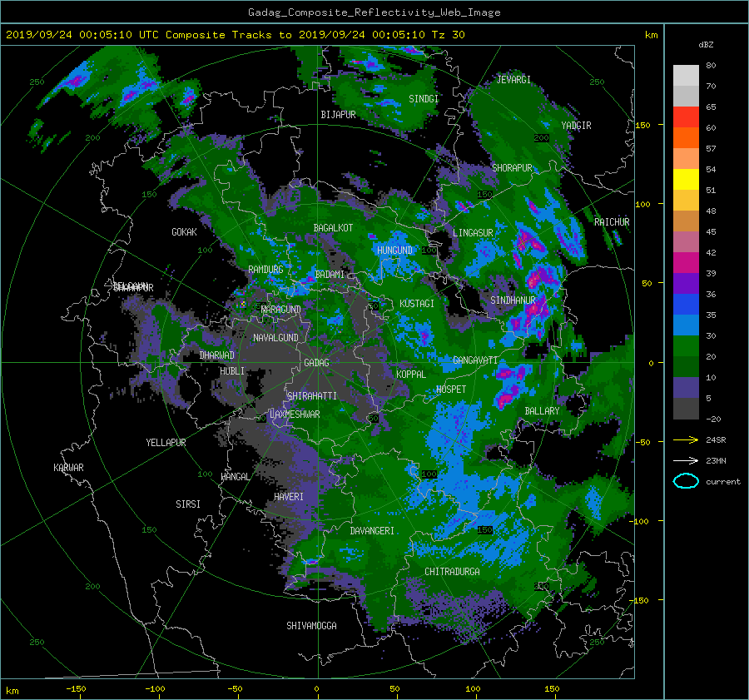This screenshot has width=749, height=700.
Task: Select the light gray 80-70 dBZ legend swatch
Action: point(686,76)
